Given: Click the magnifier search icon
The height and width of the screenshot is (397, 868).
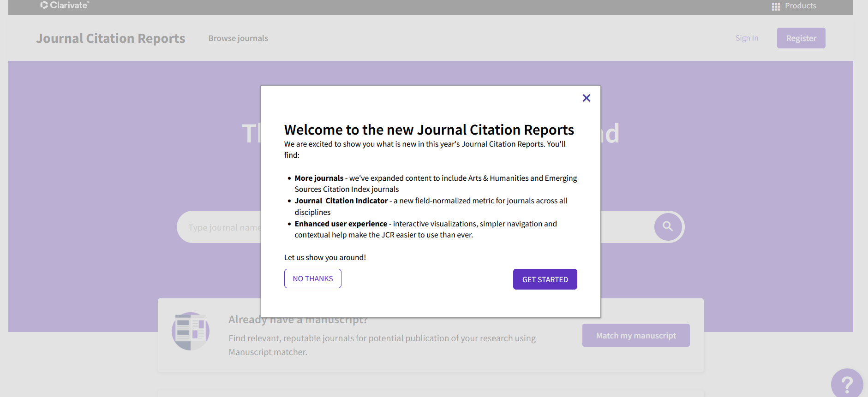Looking at the screenshot, I should [668, 226].
